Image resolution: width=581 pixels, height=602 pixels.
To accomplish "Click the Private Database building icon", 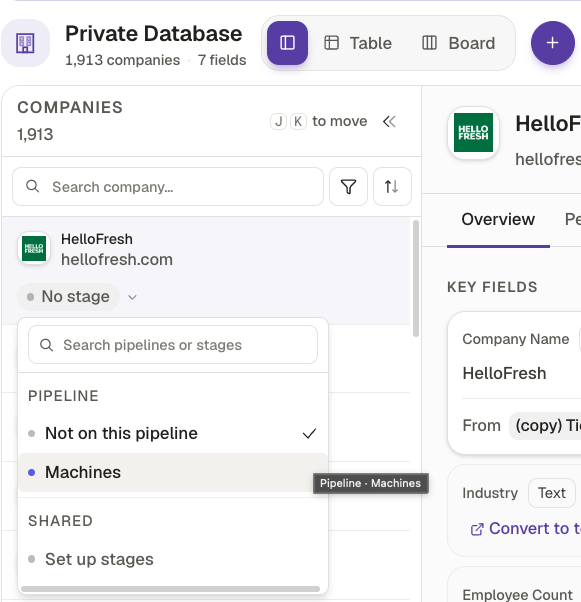I will (25, 43).
